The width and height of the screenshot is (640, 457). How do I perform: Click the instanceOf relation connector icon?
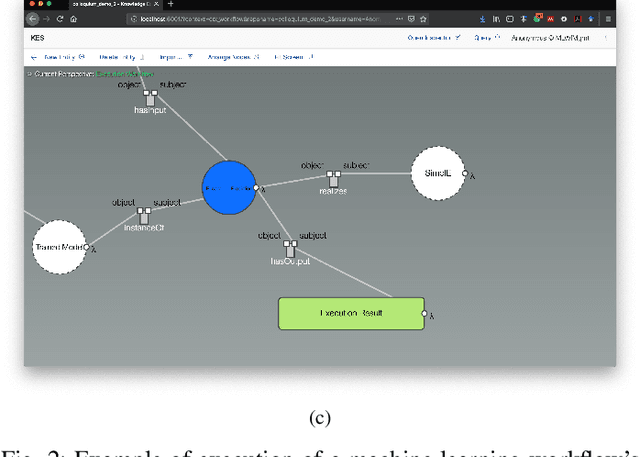[x=144, y=216]
